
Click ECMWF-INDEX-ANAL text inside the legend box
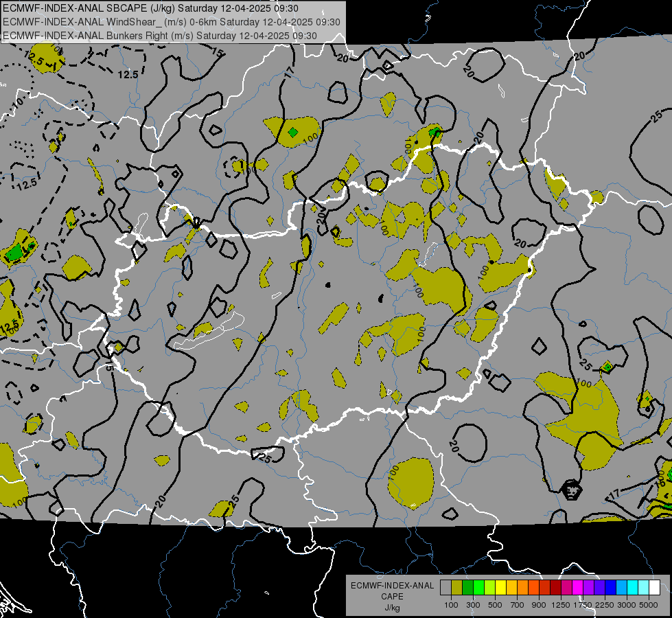(x=393, y=586)
